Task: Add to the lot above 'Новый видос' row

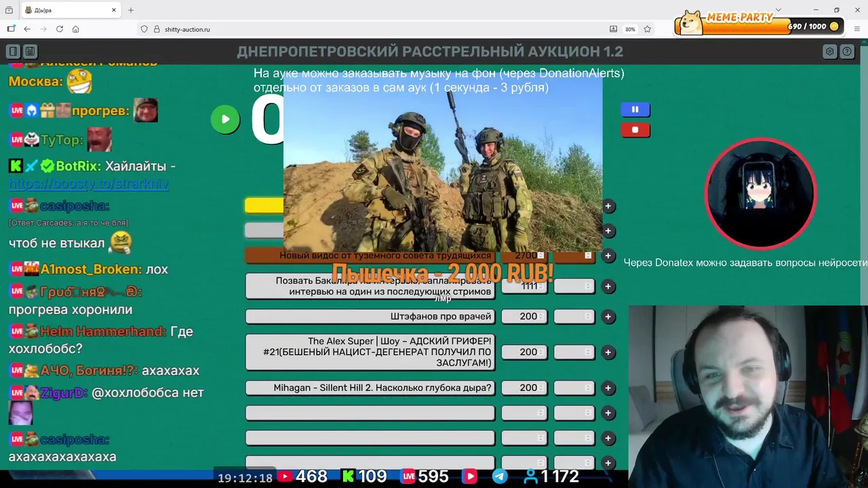Action: [608, 231]
